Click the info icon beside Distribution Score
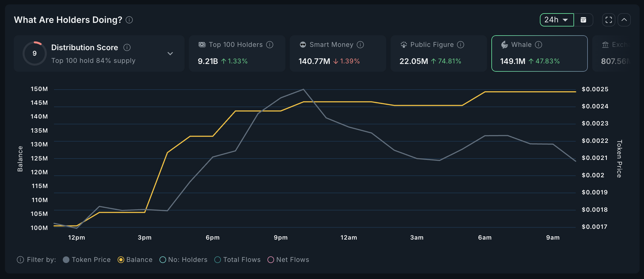 pyautogui.click(x=127, y=47)
